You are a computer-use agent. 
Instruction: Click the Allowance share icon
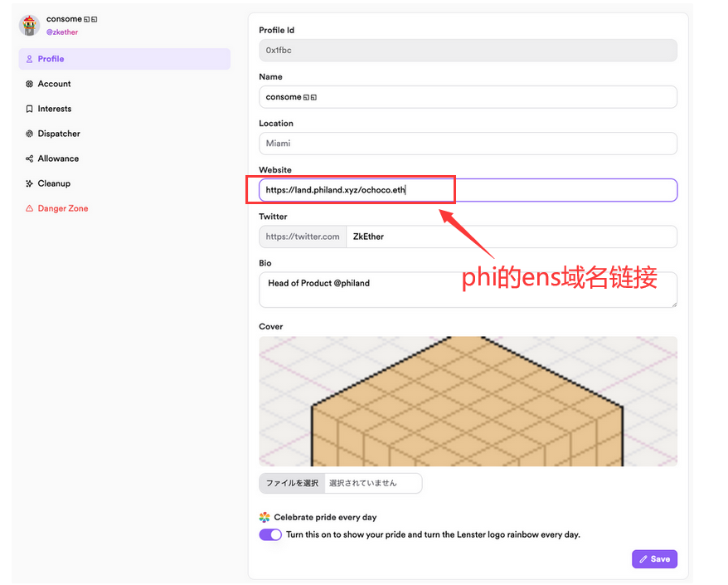30,158
